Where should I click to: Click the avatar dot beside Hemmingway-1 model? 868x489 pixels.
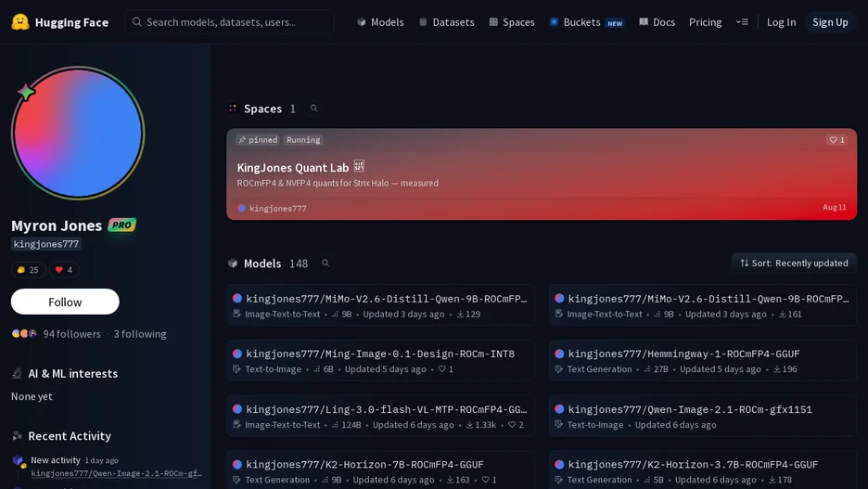tap(559, 354)
